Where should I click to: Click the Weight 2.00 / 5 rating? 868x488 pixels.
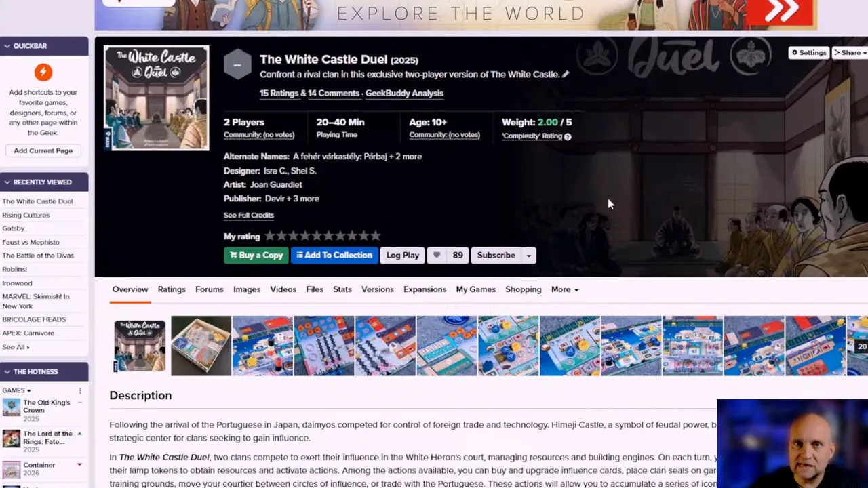coord(536,123)
